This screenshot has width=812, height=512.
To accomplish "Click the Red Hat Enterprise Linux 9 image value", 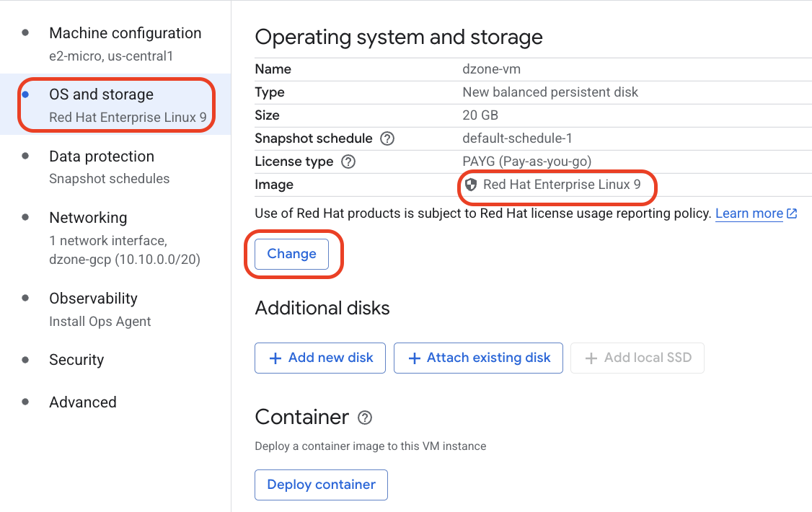I will 562,185.
